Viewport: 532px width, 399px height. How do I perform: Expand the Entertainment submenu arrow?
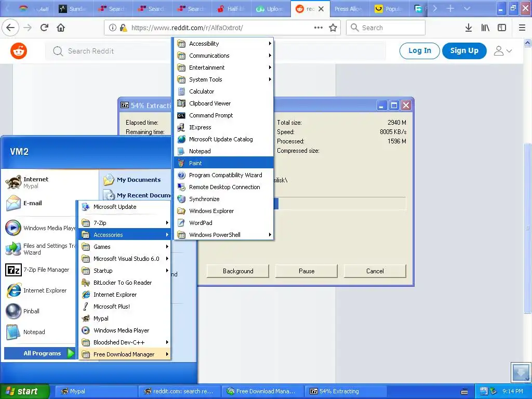pyautogui.click(x=270, y=67)
